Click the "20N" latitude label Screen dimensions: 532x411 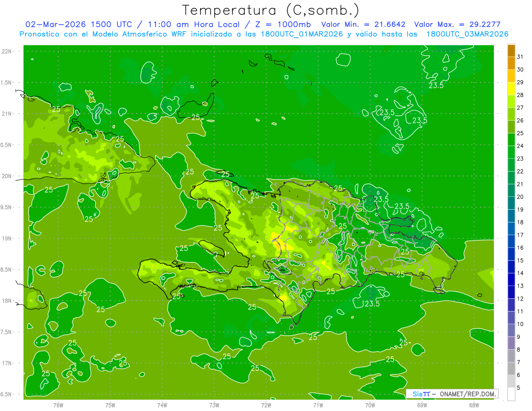pos(6,176)
